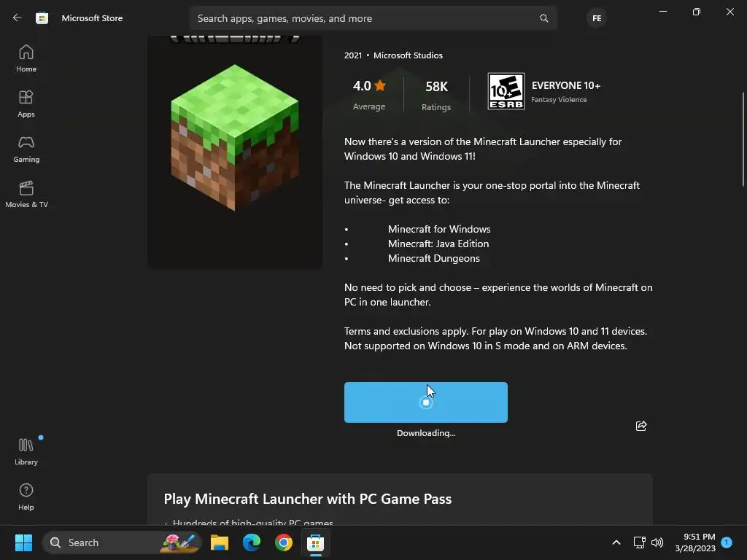Switch to the Gaming section
This screenshot has width=747, height=560.
coord(26,149)
